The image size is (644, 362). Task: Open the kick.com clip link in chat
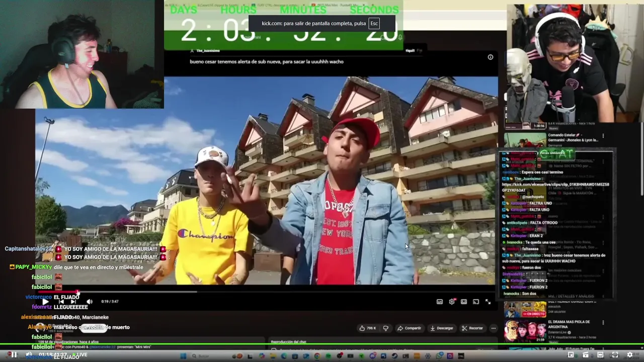point(555,188)
